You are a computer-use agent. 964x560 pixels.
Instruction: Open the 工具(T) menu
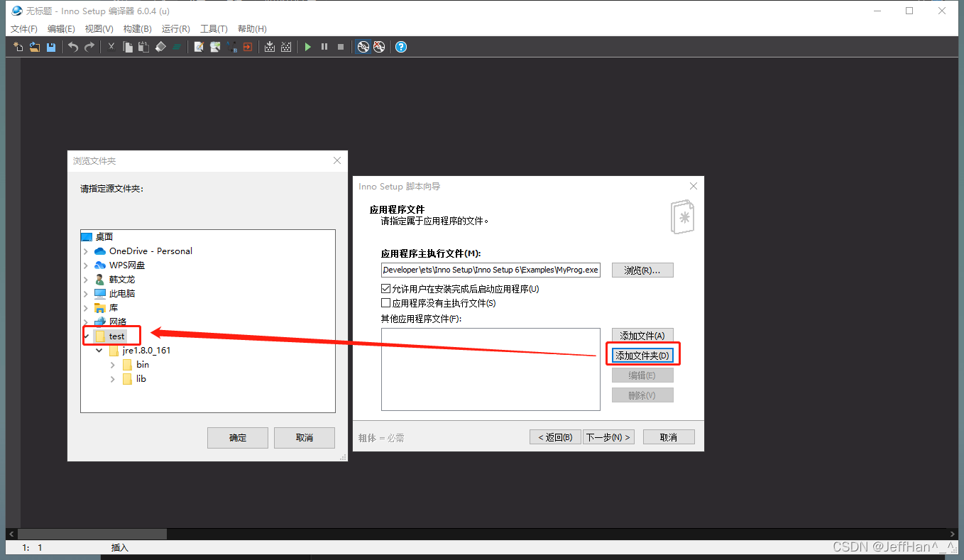pos(213,29)
